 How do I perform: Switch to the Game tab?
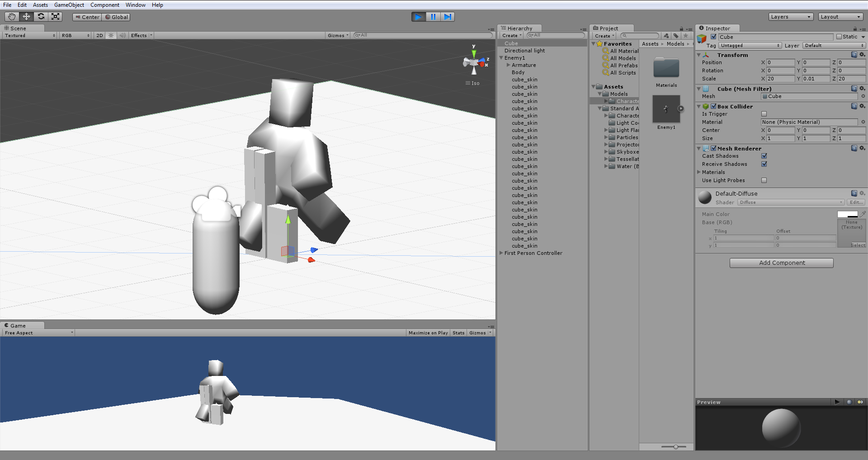[22, 325]
